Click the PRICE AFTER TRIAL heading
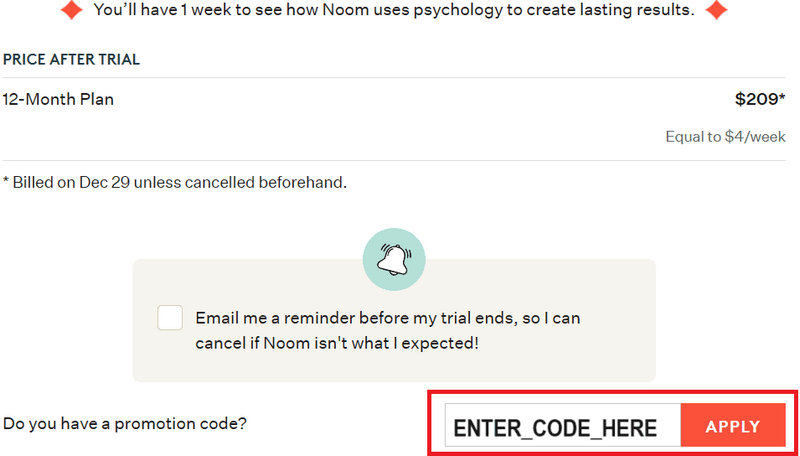 tap(71, 59)
